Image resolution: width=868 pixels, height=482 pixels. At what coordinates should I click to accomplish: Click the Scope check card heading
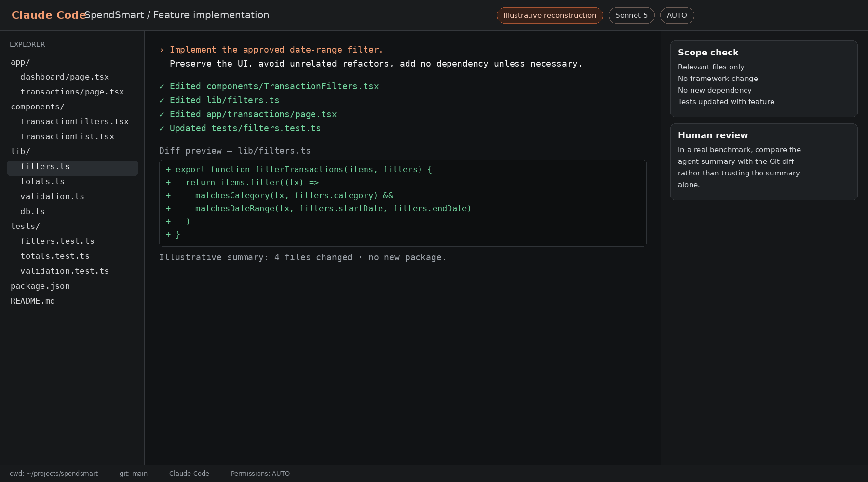708,53
